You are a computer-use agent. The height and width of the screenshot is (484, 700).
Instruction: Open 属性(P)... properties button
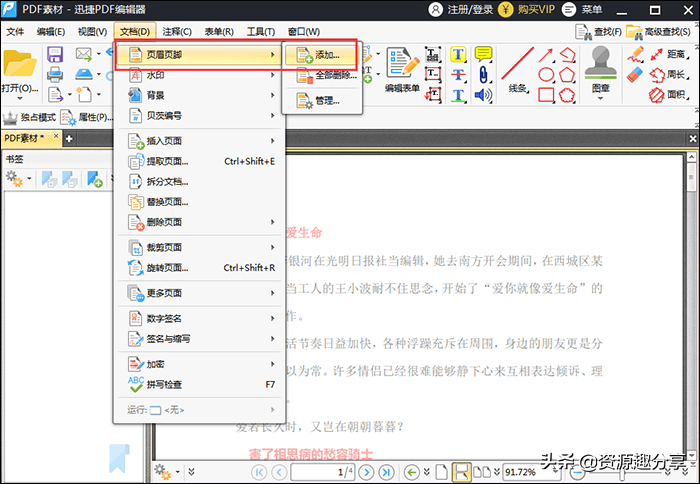pyautogui.click(x=87, y=117)
